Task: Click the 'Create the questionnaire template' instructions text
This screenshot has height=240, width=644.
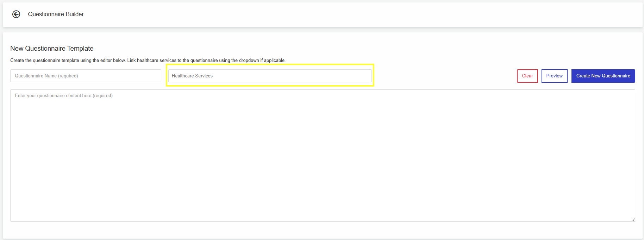Action: point(148,61)
